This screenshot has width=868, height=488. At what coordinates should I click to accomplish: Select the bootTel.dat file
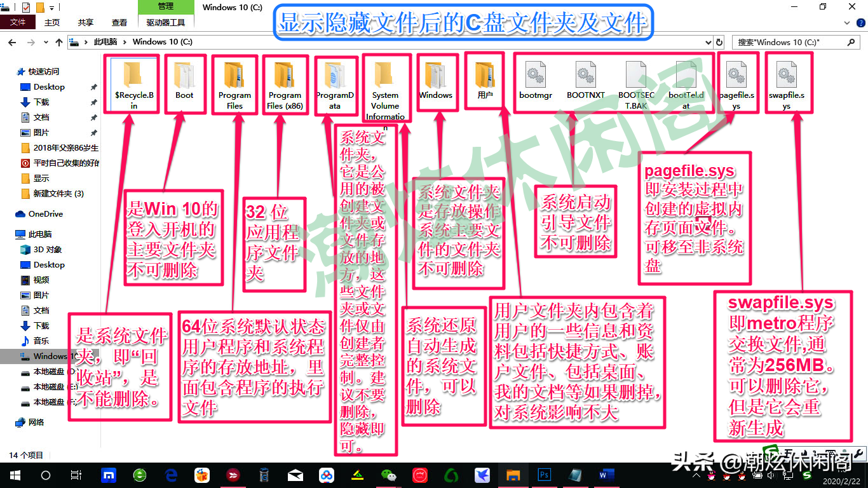(686, 85)
